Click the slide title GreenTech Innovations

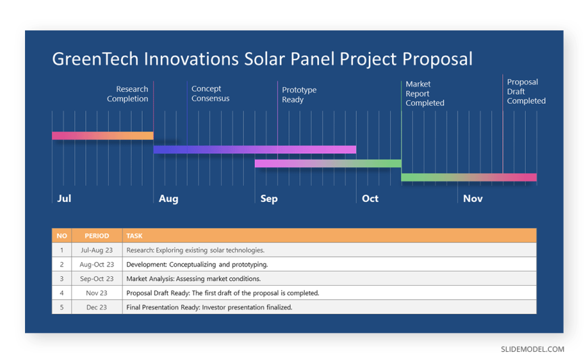point(262,59)
